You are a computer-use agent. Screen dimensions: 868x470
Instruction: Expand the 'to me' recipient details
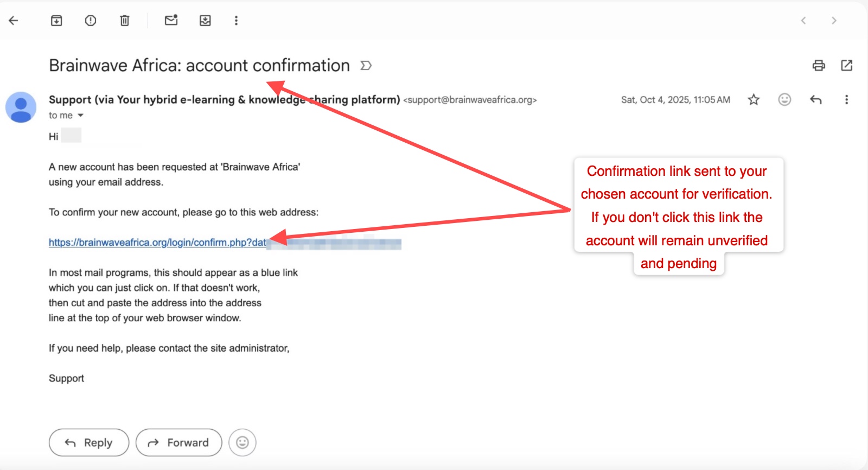click(81, 116)
